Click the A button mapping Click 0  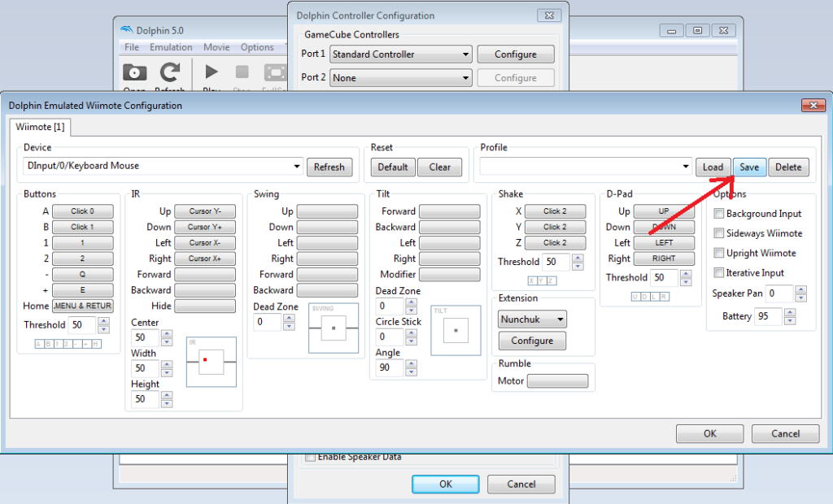[x=83, y=211]
